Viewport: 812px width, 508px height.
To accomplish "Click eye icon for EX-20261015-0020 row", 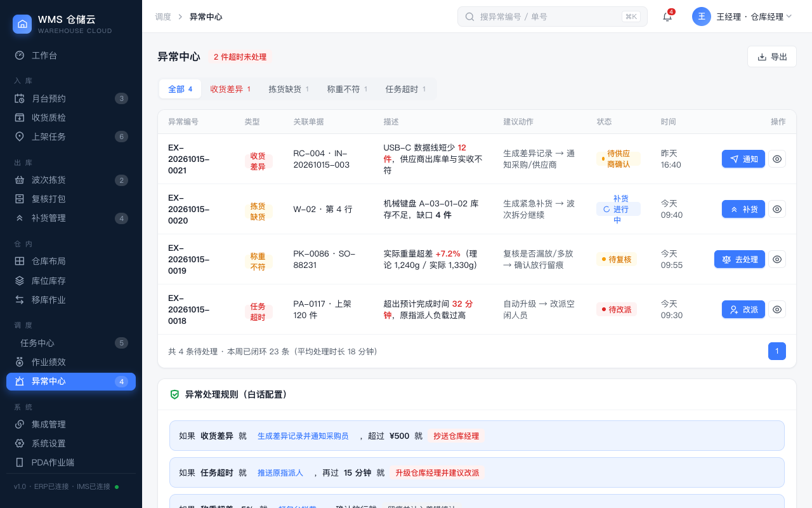I will coord(777,209).
